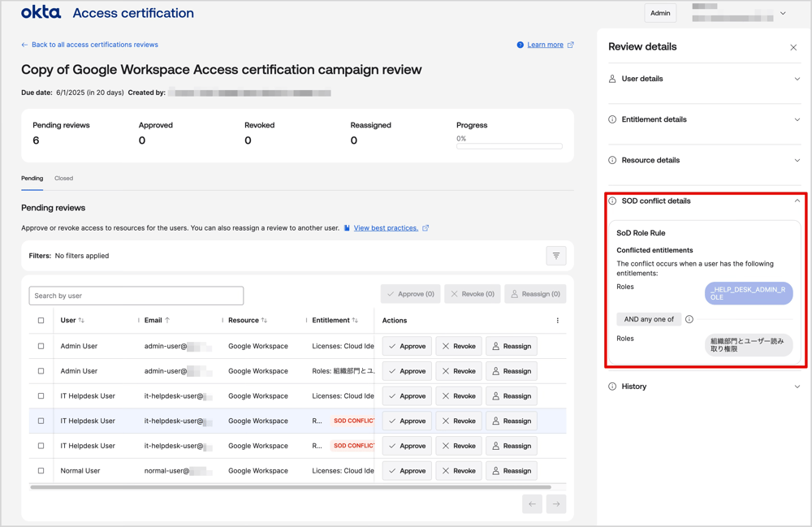Select all rows with the header checkbox
Viewport: 812px width, 527px height.
click(41, 321)
